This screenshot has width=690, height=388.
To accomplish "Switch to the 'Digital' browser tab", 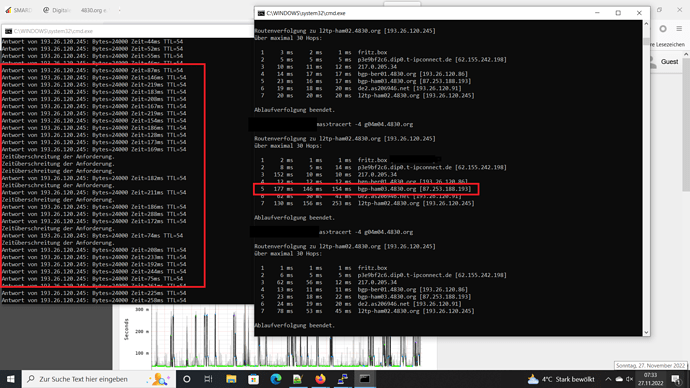I will pyautogui.click(x=57, y=10).
